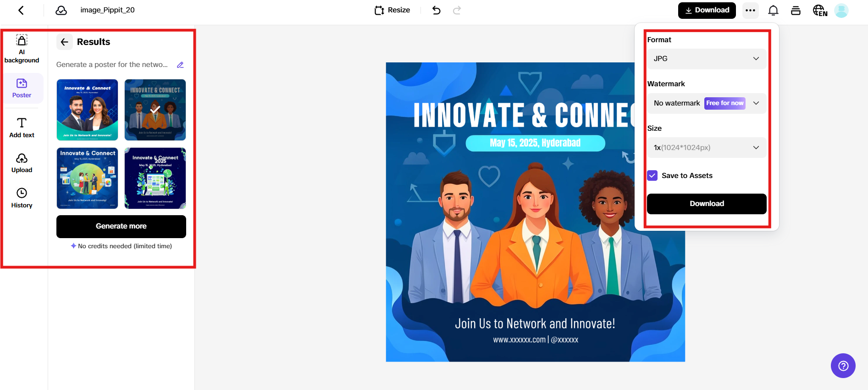Open the stacked cards icon in the header
The image size is (868, 390).
[x=796, y=11]
